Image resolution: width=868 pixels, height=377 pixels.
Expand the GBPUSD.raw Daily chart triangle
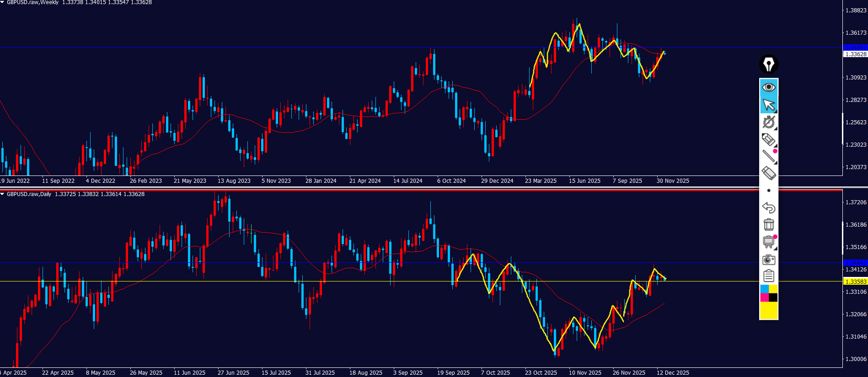click(x=3, y=194)
